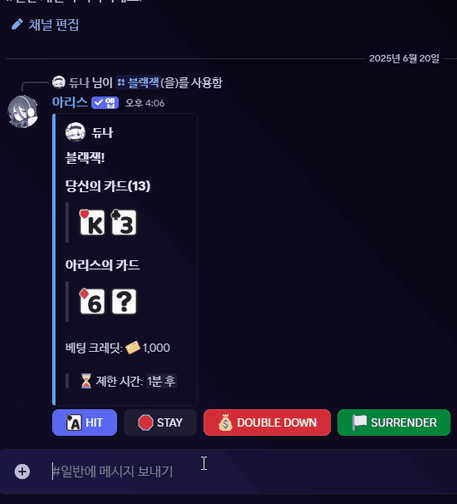Click the 1분 후 timestamp
This screenshot has width=457, height=504.
coord(161,381)
